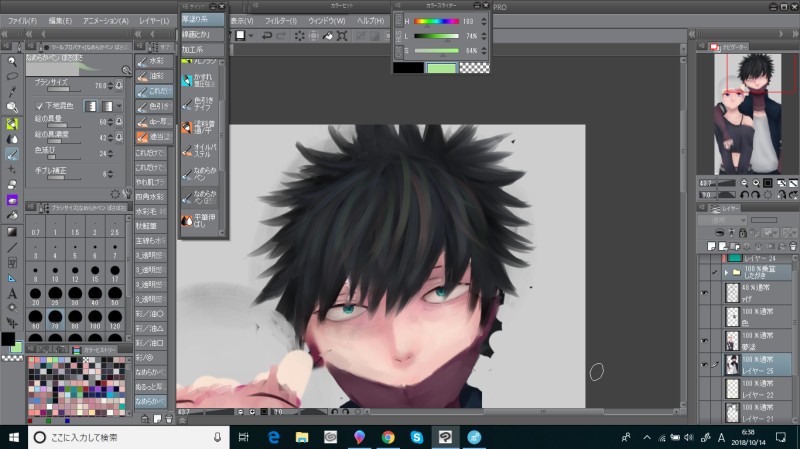Viewport: 800px width, 449px height.
Task: Click Navigator zoom out icon
Action: click(744, 183)
